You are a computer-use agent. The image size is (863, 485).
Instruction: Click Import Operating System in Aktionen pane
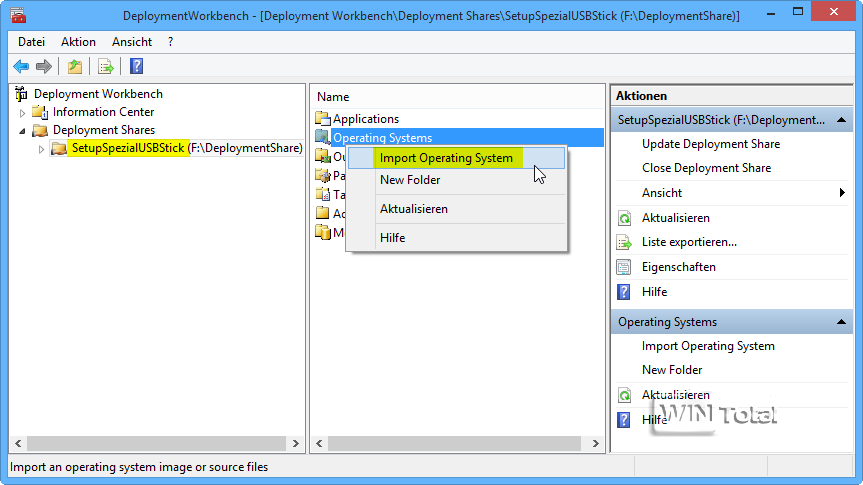(x=708, y=346)
